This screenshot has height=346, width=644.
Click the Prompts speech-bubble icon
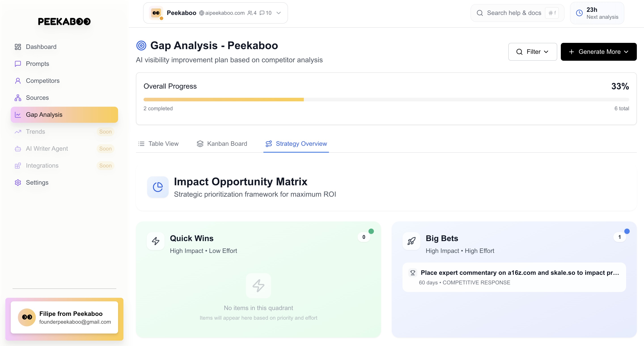pos(18,64)
